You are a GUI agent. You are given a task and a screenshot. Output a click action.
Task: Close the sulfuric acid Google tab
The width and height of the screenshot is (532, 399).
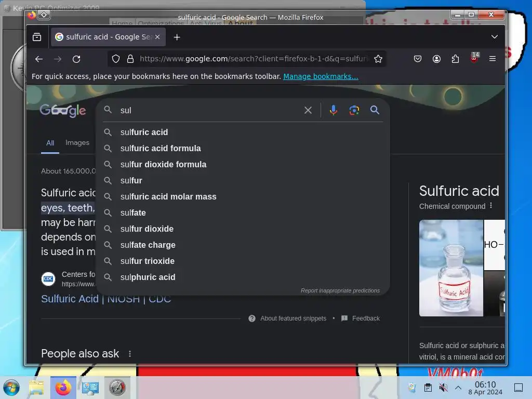(157, 37)
